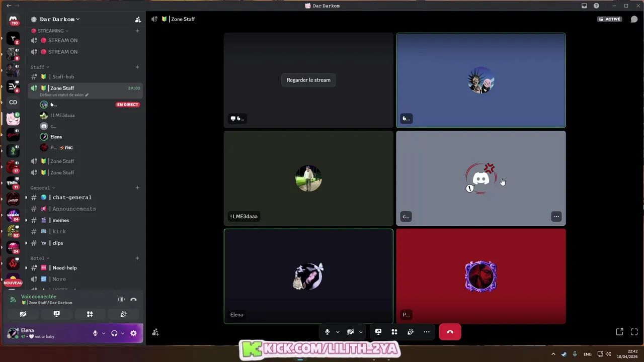Set channel status under Zone Staff
The width and height of the screenshot is (644, 362).
[x=64, y=95]
